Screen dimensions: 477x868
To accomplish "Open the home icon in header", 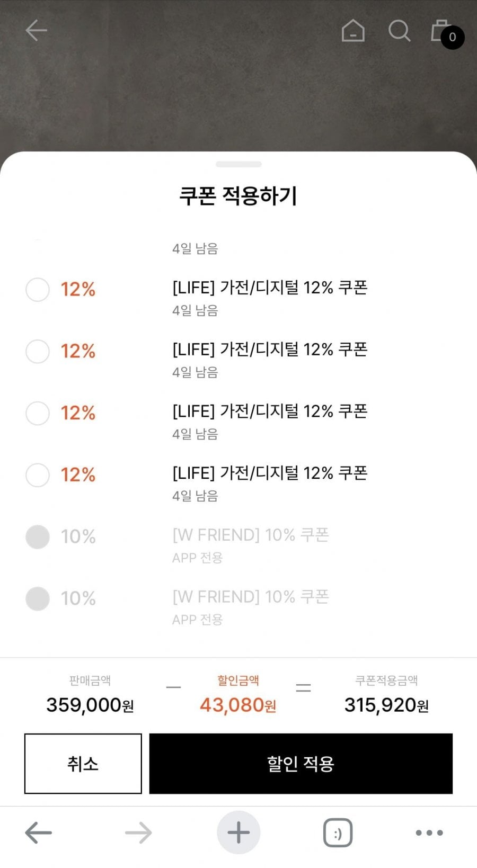I will [x=353, y=30].
